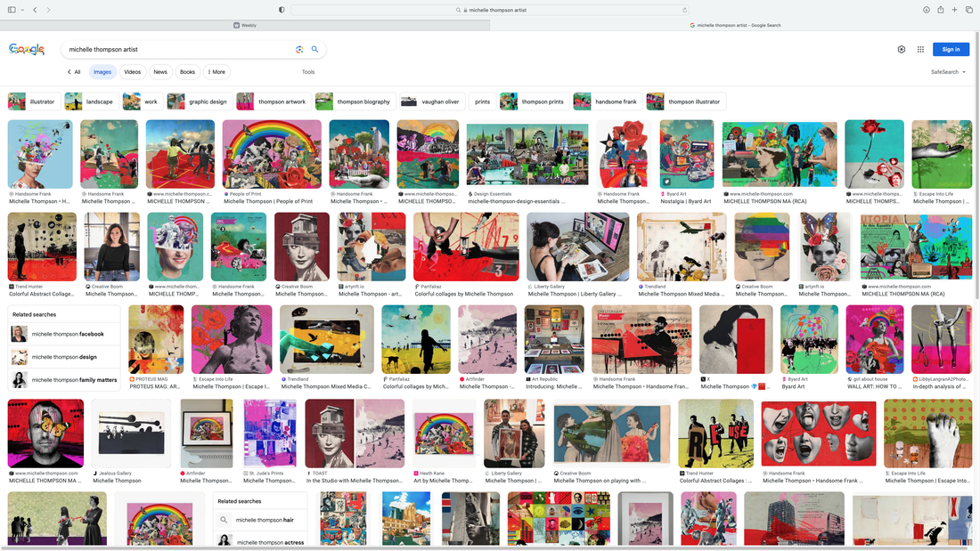980x551 pixels.
Task: Go back to the previous page
Action: tap(35, 10)
